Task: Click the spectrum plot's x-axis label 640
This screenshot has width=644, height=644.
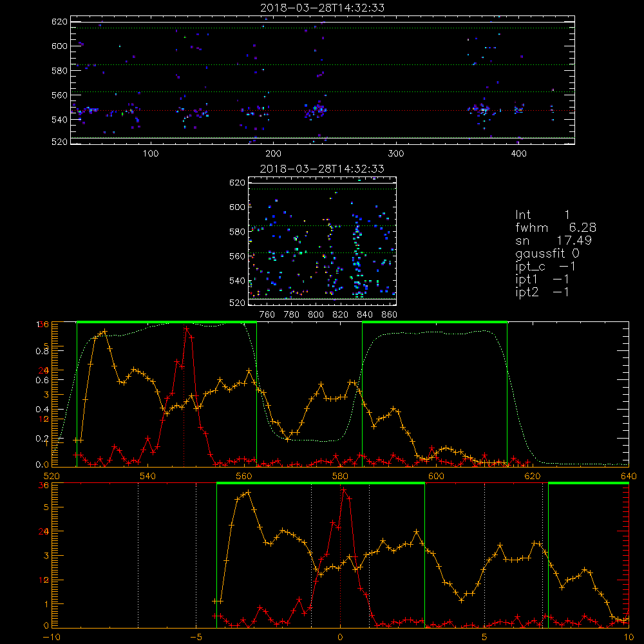Action: click(629, 476)
